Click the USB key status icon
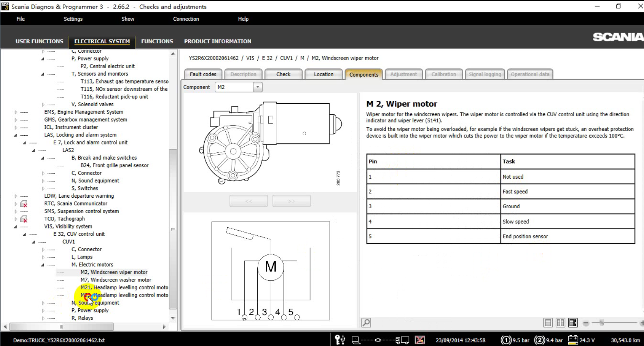 coord(340,340)
